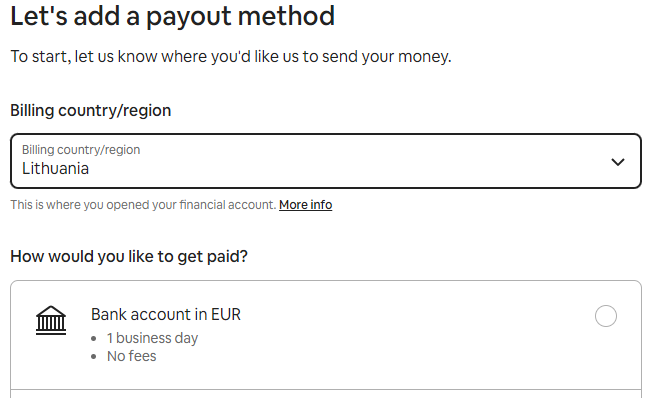This screenshot has height=398, width=669.
Task: Click the partially visible option row below bank account
Action: click(x=326, y=394)
